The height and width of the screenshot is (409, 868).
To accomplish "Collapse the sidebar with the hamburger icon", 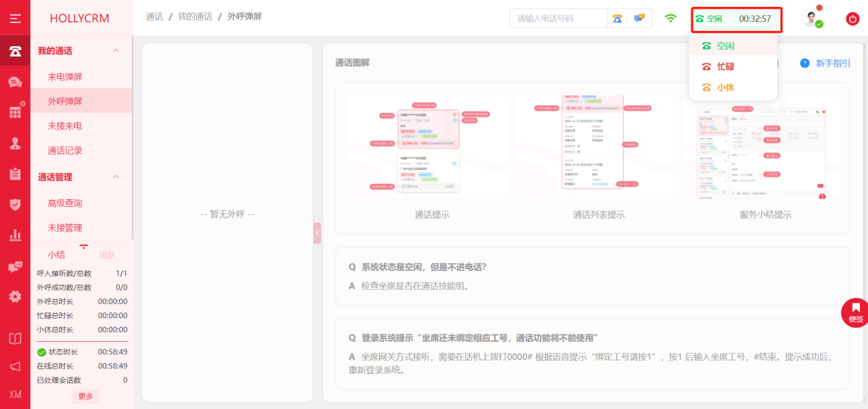I will [15, 18].
